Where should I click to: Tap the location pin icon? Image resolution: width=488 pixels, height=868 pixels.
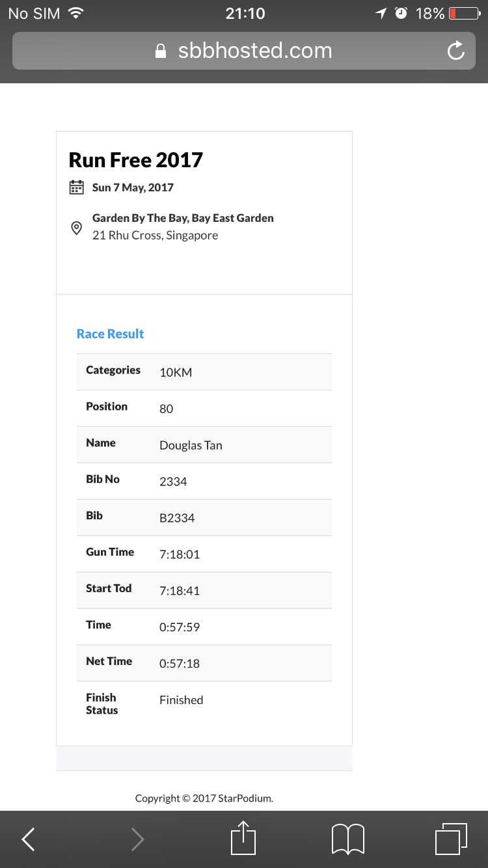click(76, 228)
